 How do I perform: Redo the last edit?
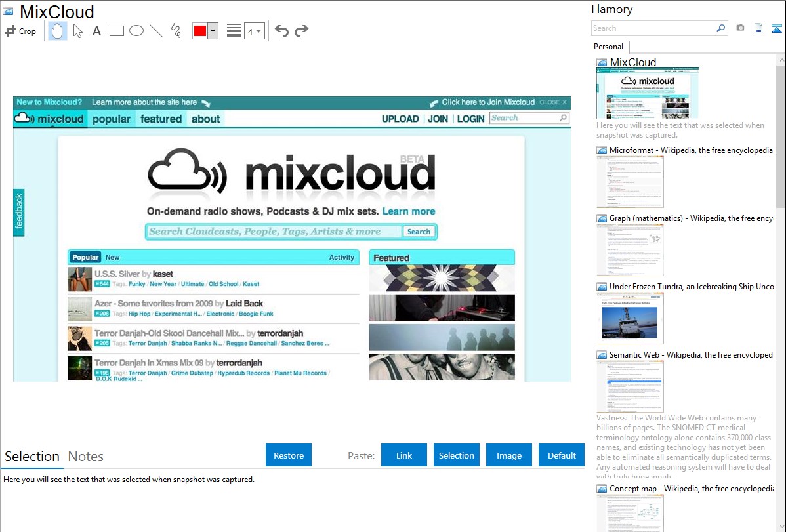[x=301, y=31]
